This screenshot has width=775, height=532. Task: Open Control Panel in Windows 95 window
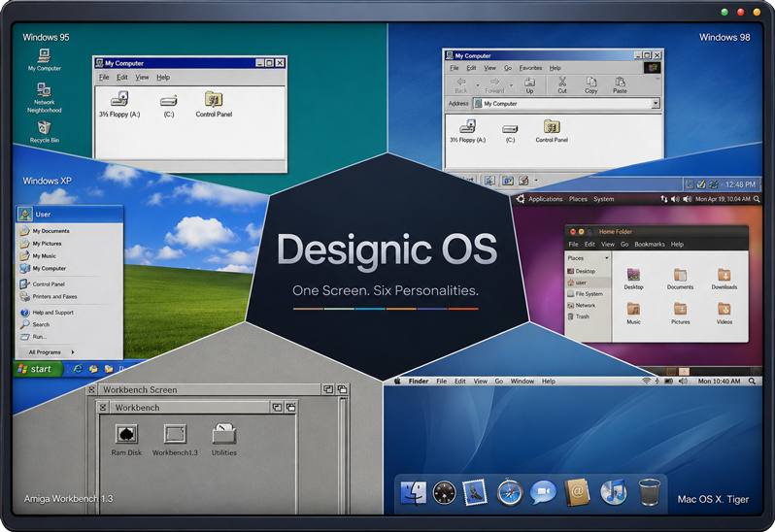[x=214, y=104]
